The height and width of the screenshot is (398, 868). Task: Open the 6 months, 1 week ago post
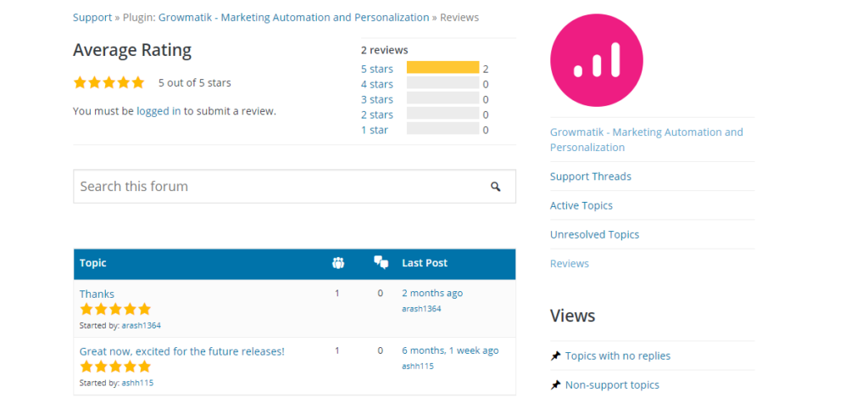click(x=450, y=350)
